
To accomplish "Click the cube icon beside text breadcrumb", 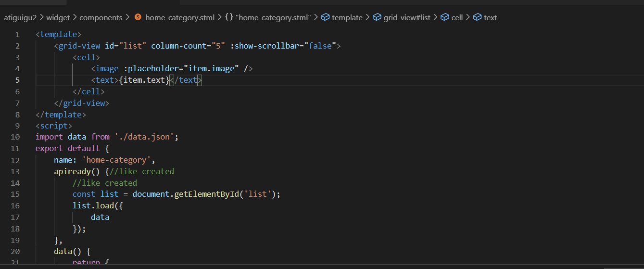I will pos(477,17).
